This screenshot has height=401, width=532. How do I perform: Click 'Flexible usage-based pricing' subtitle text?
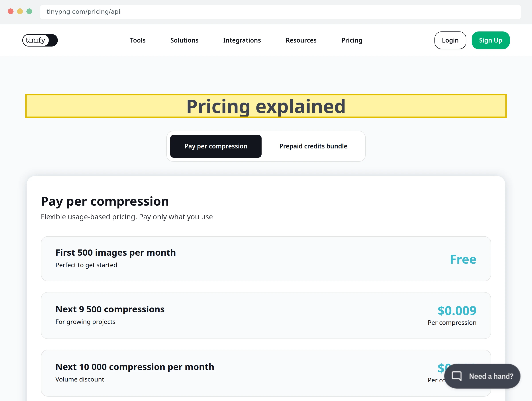pos(127,217)
